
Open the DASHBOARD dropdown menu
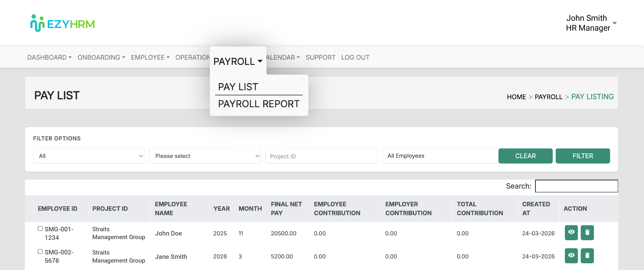click(x=49, y=57)
